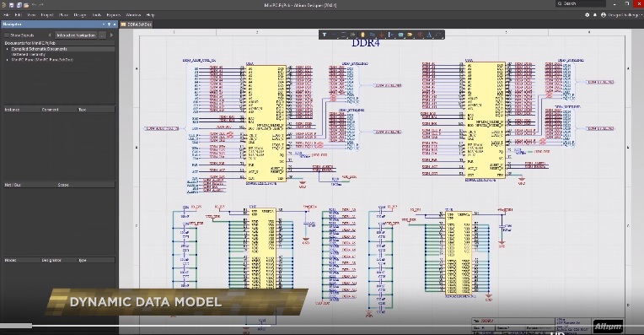Select the Place Wire tool in active bar
Screen dimensions: 644x335
pos(372,35)
